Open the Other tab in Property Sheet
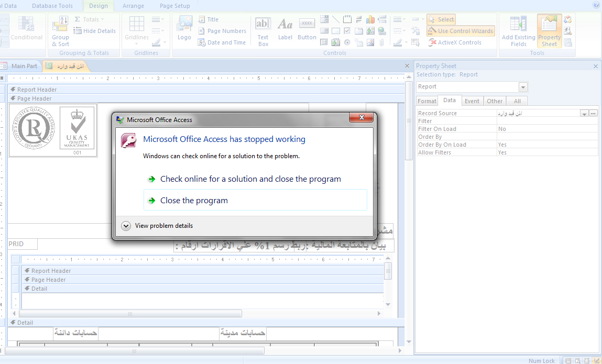 coord(495,101)
